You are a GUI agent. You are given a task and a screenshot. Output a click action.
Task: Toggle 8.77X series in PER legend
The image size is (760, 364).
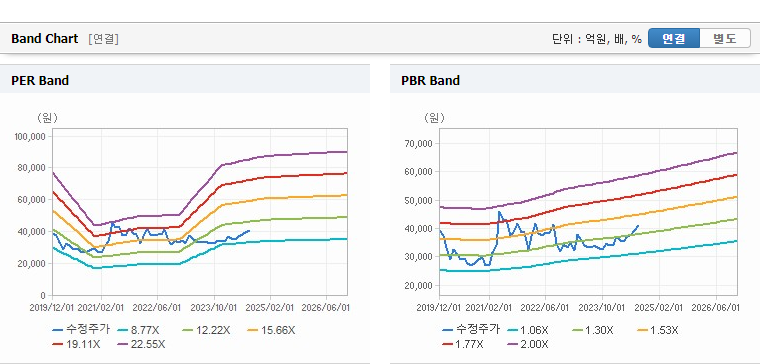click(138, 330)
